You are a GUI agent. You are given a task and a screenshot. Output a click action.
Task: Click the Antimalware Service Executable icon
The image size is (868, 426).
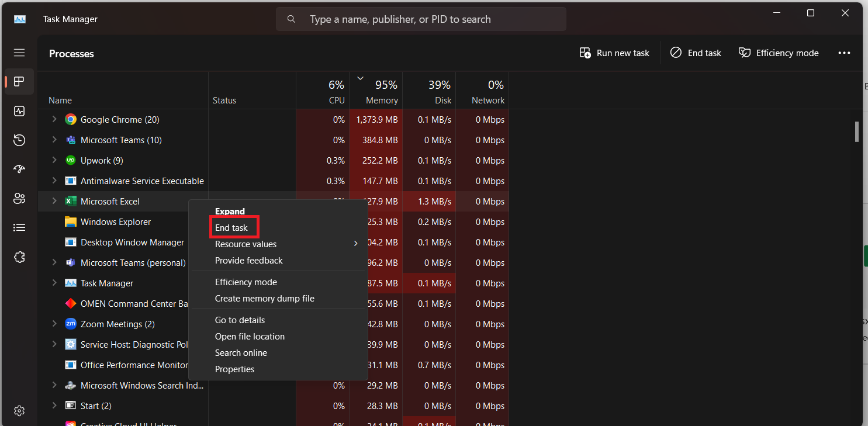click(x=71, y=181)
